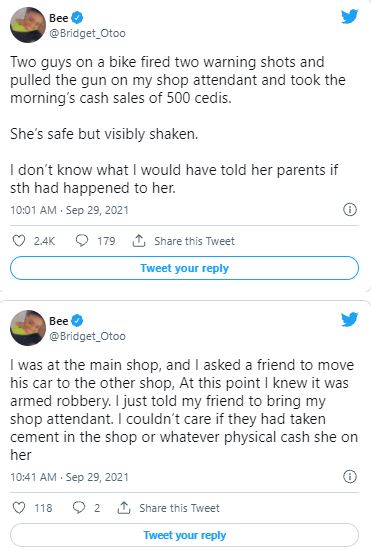Open replies bubble showing 179 comments
Image resolution: width=371 pixels, height=551 pixels.
pyautogui.click(x=82, y=241)
